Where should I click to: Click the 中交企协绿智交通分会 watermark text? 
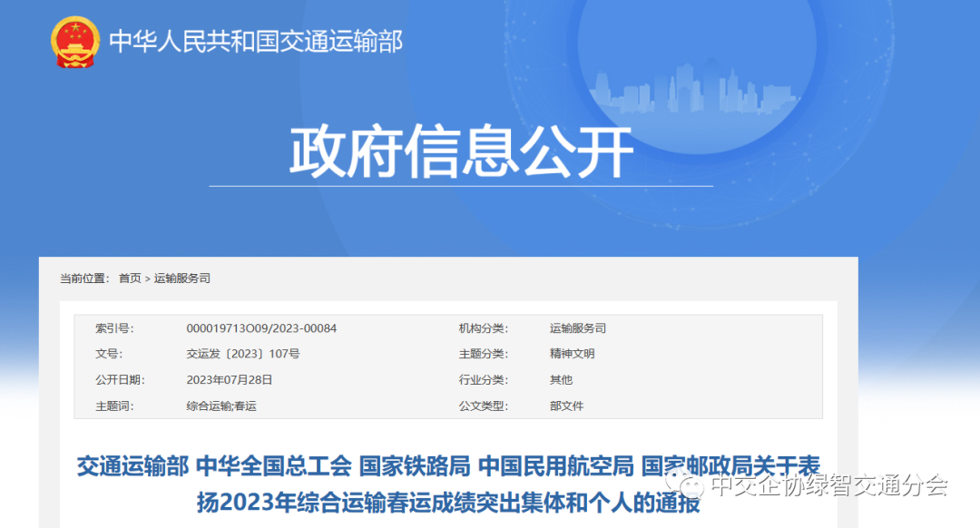828,486
